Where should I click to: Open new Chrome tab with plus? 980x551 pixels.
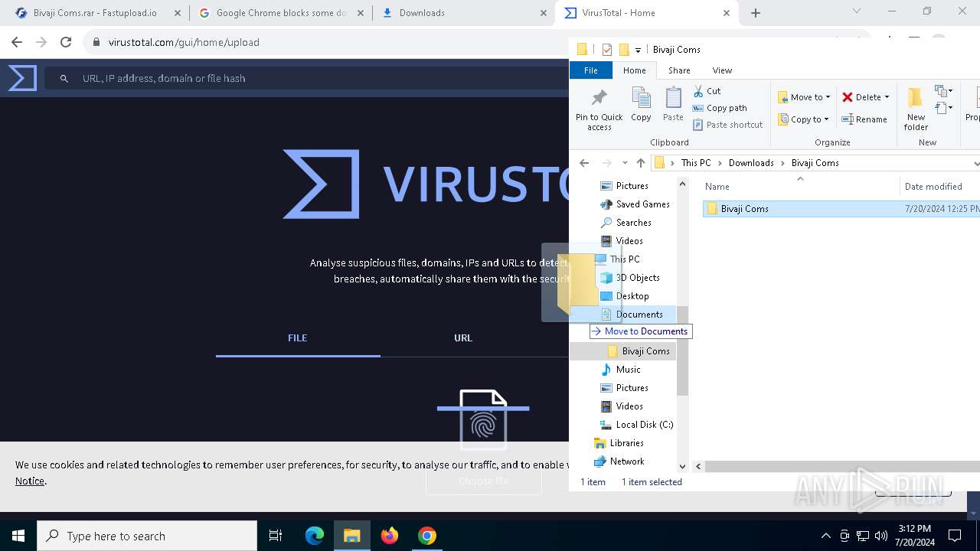point(756,13)
